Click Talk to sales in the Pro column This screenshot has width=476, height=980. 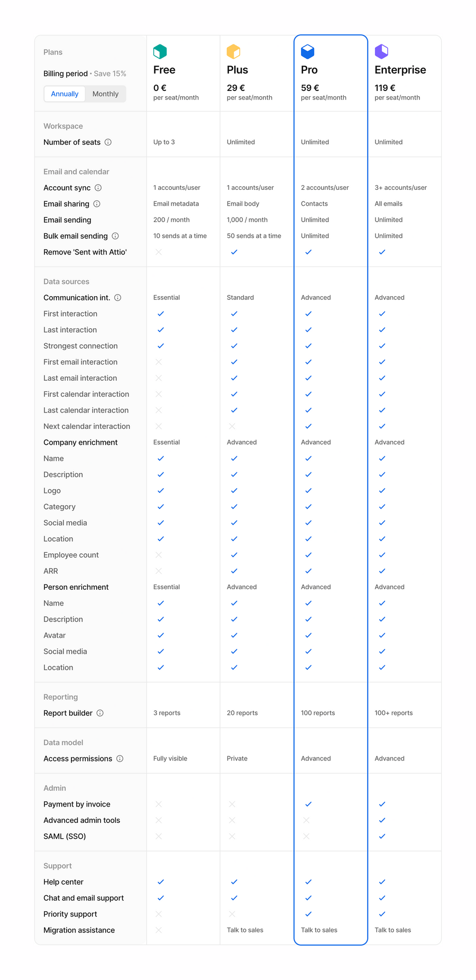click(x=319, y=930)
